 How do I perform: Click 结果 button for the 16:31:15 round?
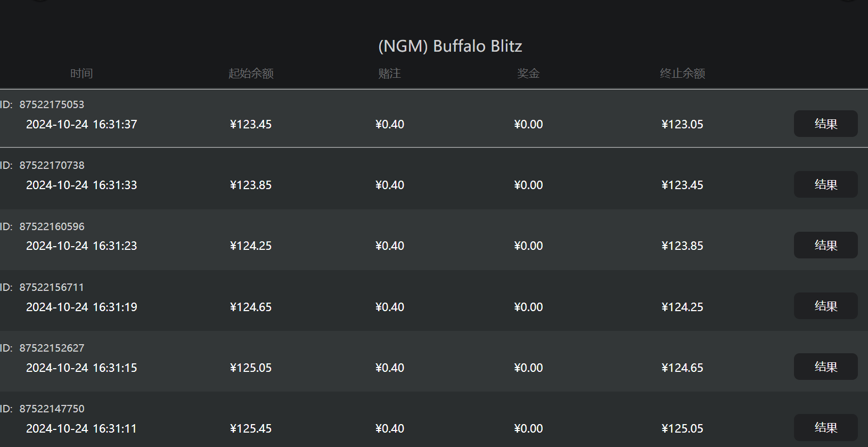pyautogui.click(x=825, y=367)
